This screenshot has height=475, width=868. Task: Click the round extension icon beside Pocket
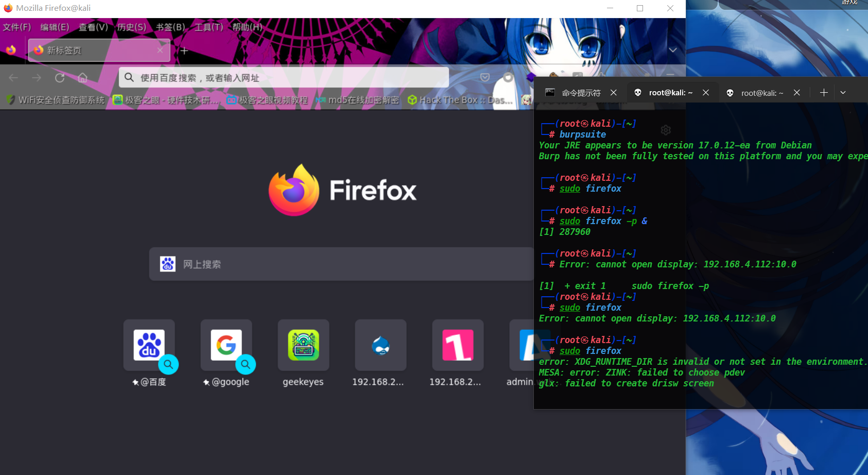[x=508, y=77]
